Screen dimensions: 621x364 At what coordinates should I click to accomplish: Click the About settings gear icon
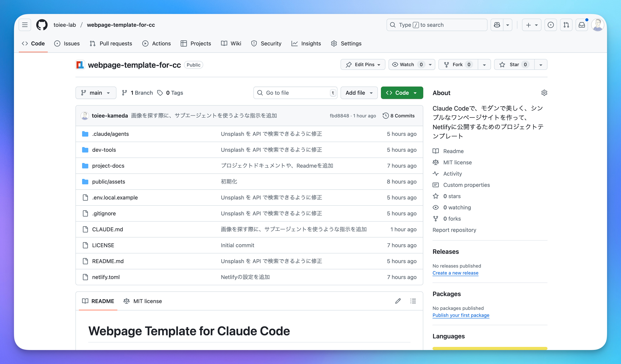[544, 93]
